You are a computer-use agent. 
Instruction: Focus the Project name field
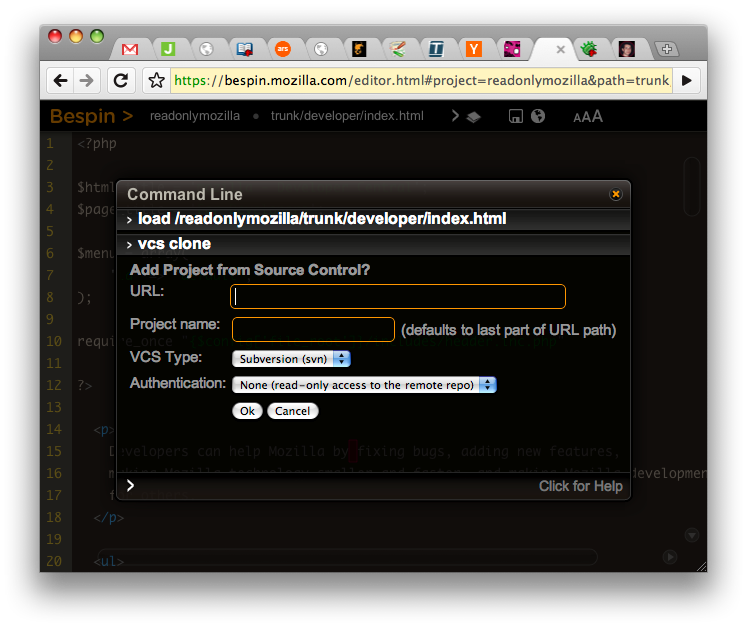click(313, 329)
